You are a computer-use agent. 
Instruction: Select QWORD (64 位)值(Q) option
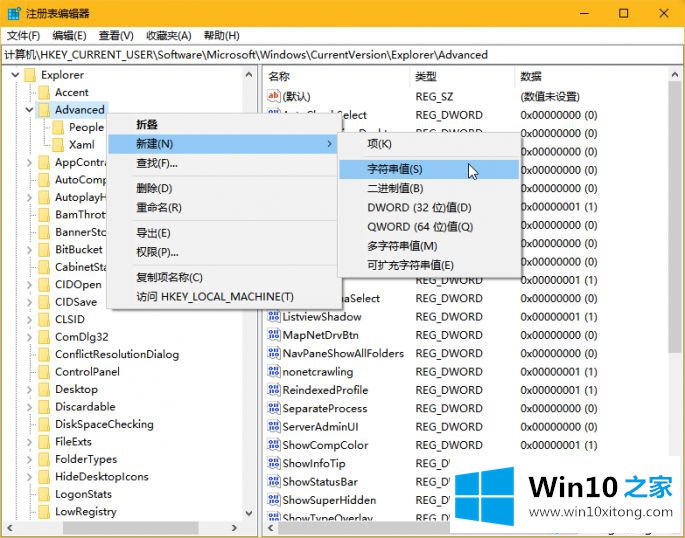429,227
